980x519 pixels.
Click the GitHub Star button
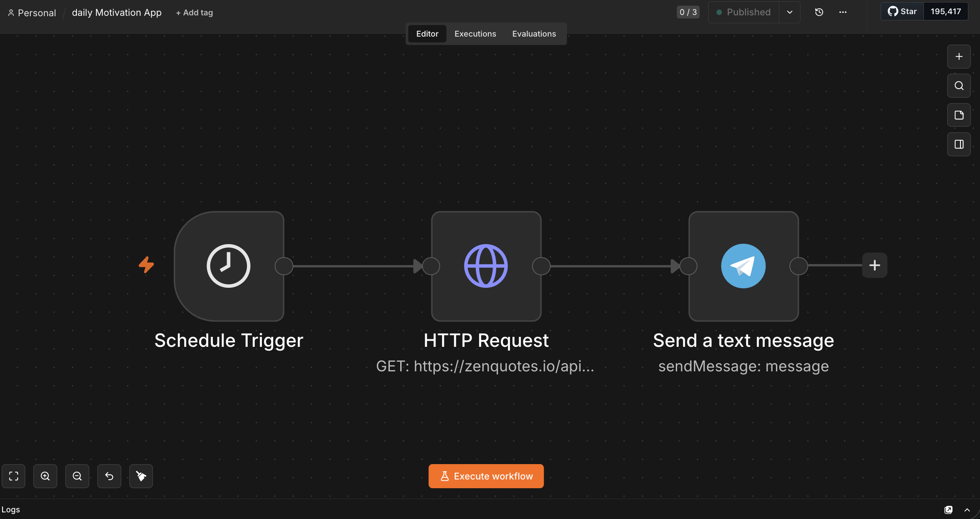pyautogui.click(x=902, y=11)
